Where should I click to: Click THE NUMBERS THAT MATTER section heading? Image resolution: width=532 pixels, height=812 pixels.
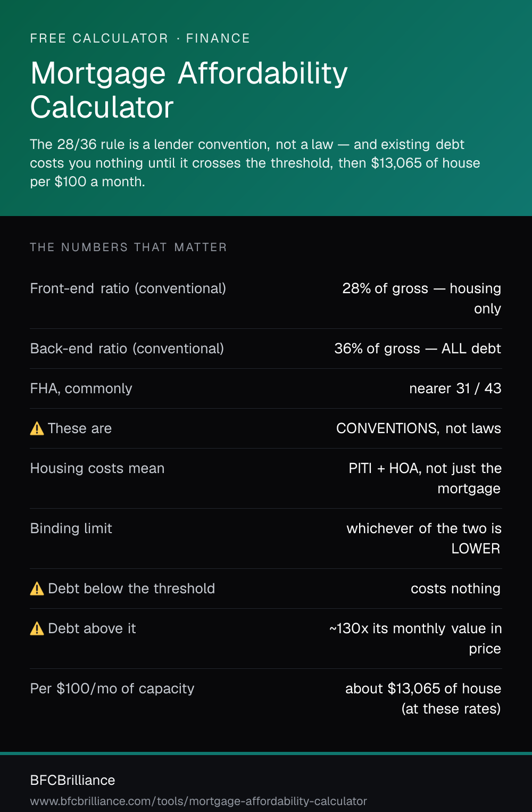point(128,247)
